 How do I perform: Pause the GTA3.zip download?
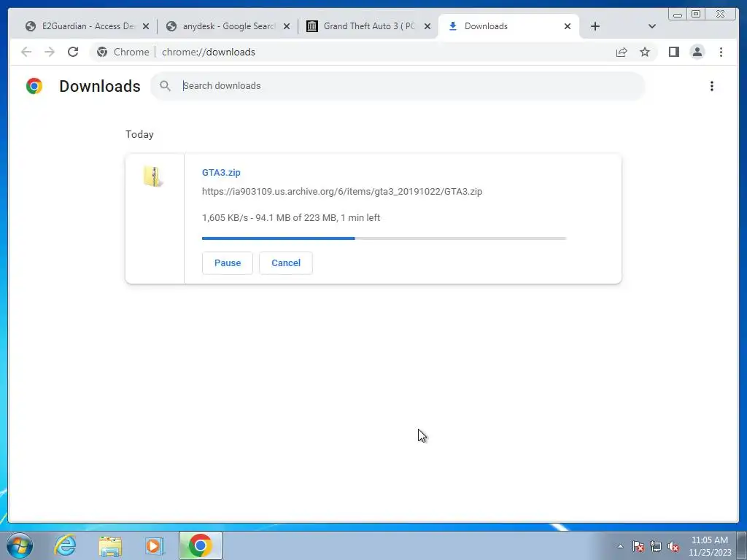228,262
